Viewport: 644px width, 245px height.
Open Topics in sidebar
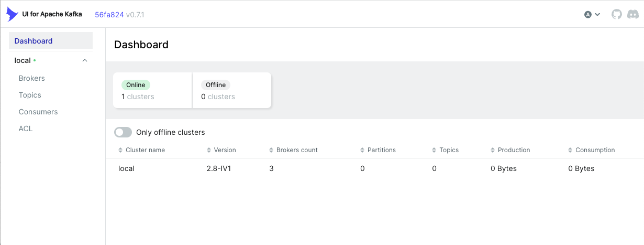click(30, 95)
